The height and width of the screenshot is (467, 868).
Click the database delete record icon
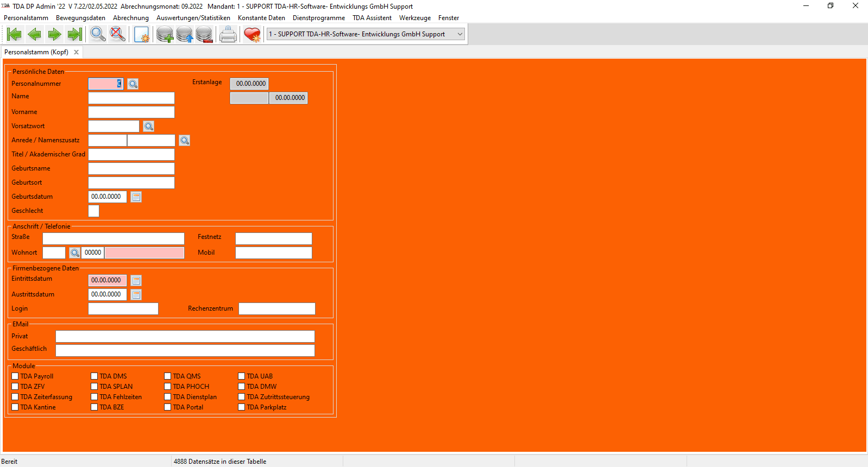(204, 35)
